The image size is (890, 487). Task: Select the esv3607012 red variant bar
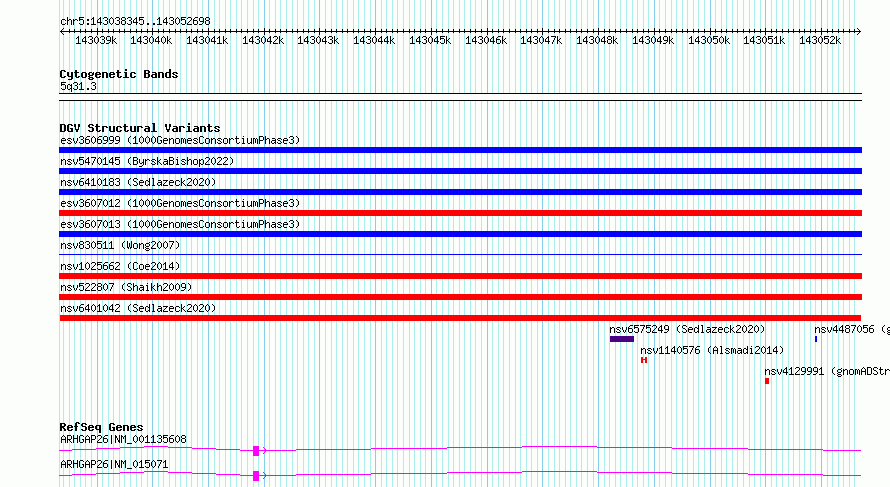point(460,213)
